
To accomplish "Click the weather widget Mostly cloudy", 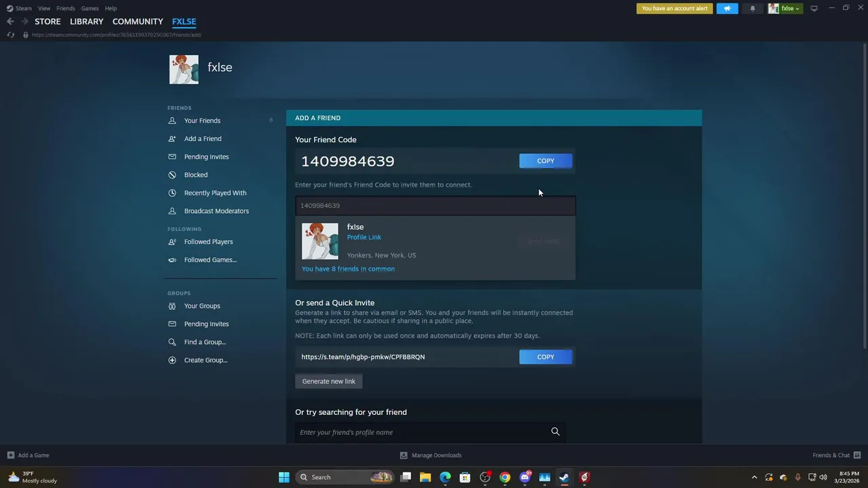I will (33, 477).
